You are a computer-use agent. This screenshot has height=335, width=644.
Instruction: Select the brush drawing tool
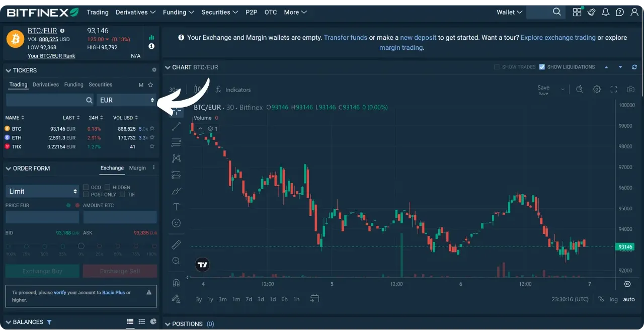[176, 191]
